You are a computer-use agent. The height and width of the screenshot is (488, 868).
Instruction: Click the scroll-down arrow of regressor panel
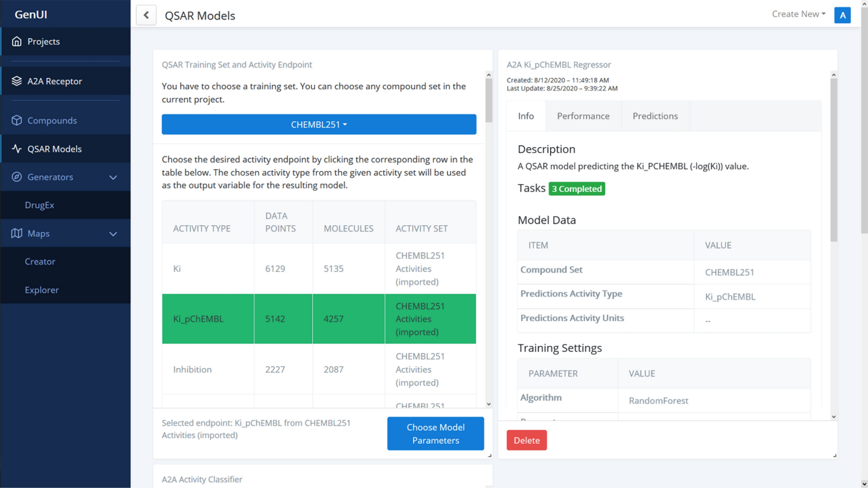point(833,417)
